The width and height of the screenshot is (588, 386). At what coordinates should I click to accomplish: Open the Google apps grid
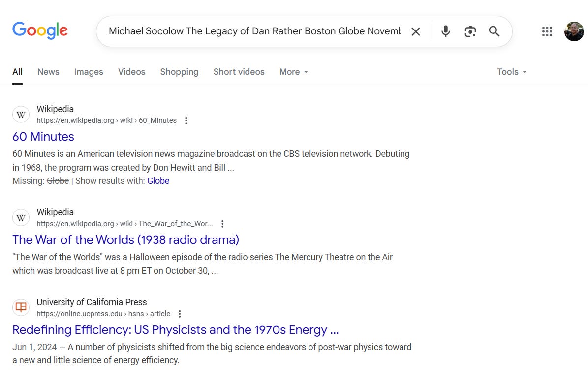point(547,31)
